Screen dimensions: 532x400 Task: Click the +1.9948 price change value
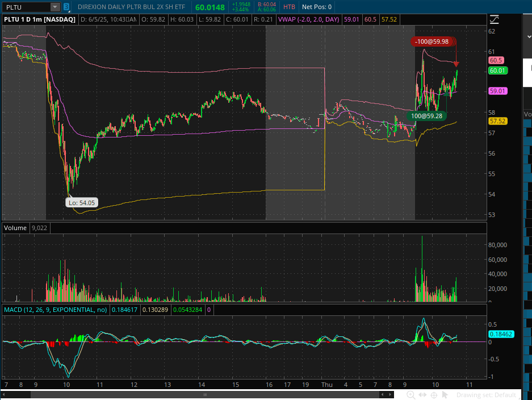pos(241,5)
